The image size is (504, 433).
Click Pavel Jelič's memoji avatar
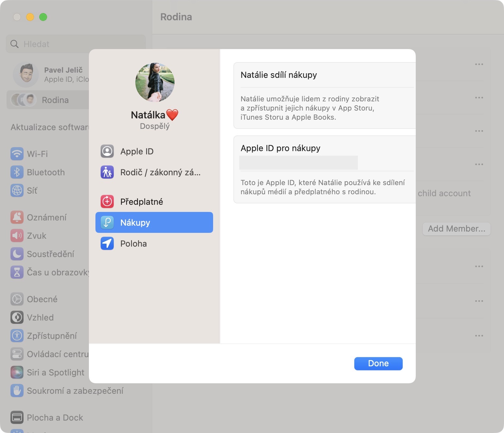[x=26, y=75]
